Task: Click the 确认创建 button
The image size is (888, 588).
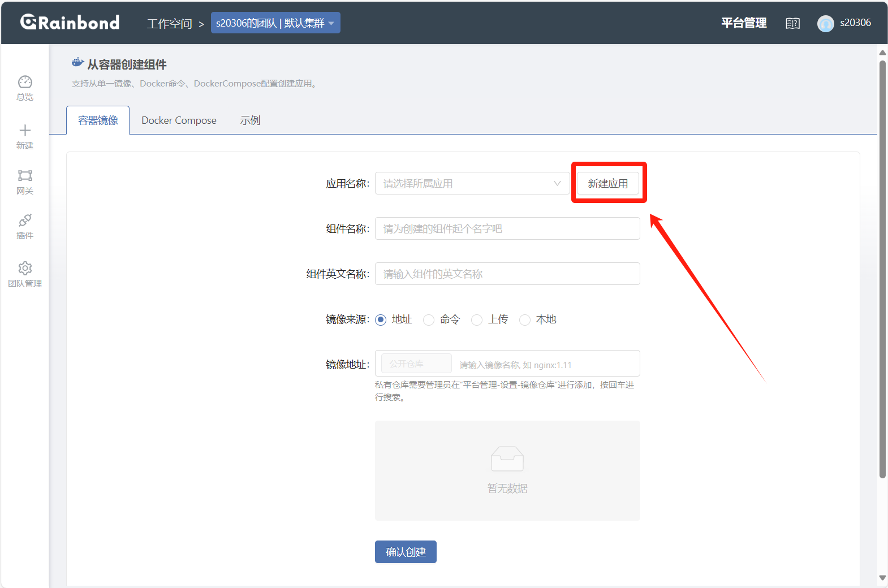Action: coord(406,552)
